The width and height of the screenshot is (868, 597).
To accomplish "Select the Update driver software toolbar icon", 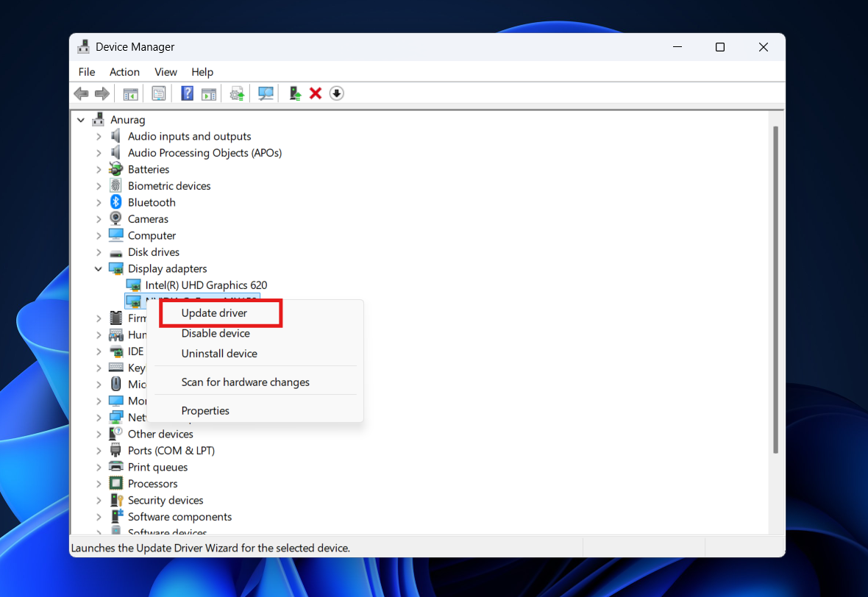I will [x=236, y=93].
